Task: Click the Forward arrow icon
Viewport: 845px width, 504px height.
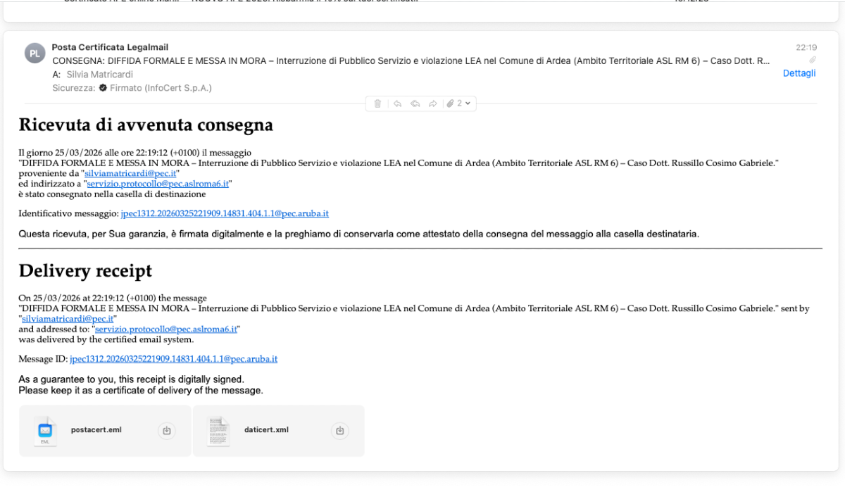Action: (x=433, y=103)
